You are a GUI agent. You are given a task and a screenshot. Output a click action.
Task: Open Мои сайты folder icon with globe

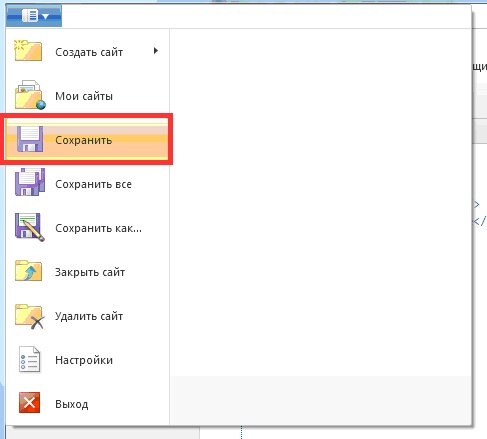(30, 95)
